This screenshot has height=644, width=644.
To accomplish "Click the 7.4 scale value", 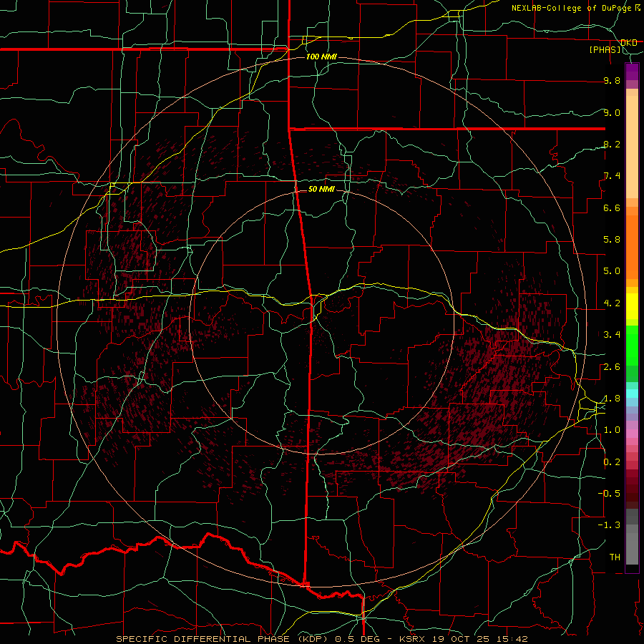I will click(612, 176).
